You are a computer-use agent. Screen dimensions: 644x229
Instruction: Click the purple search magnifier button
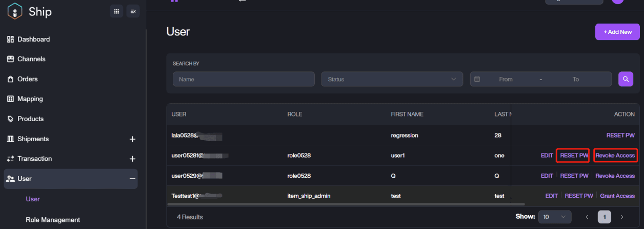click(626, 79)
